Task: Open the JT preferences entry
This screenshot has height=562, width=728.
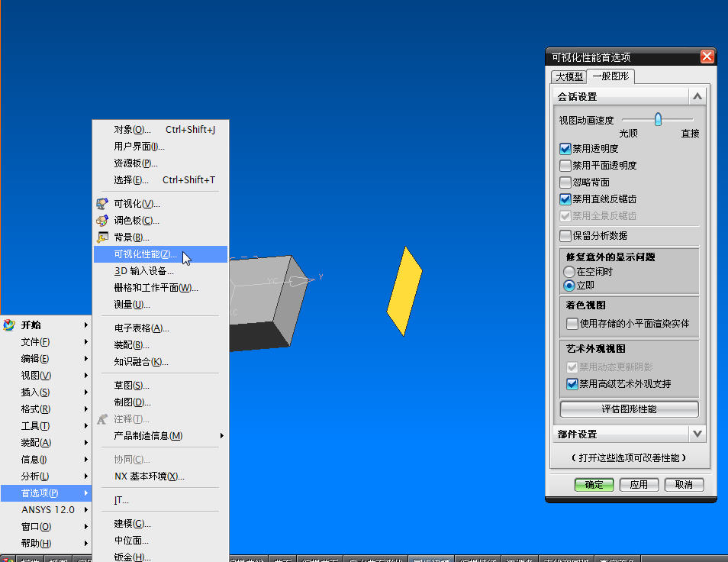Action: (x=161, y=499)
